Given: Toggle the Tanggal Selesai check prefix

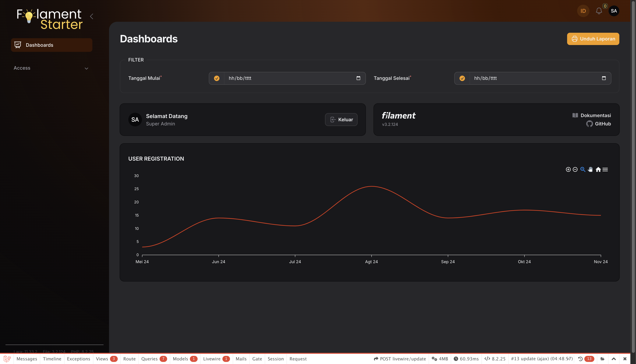Looking at the screenshot, I should [462, 79].
